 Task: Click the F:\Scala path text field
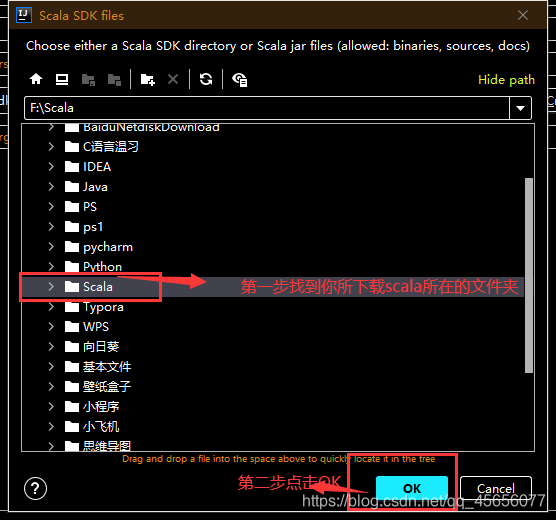click(267, 108)
